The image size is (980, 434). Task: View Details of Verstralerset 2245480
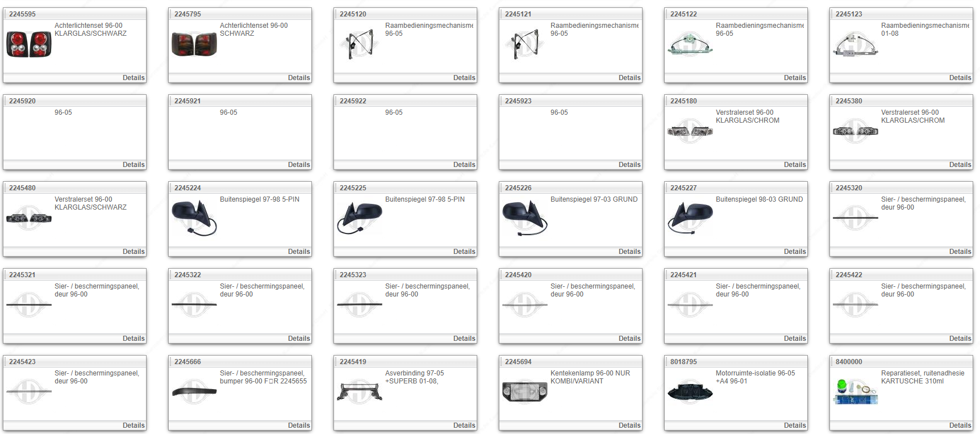point(134,252)
